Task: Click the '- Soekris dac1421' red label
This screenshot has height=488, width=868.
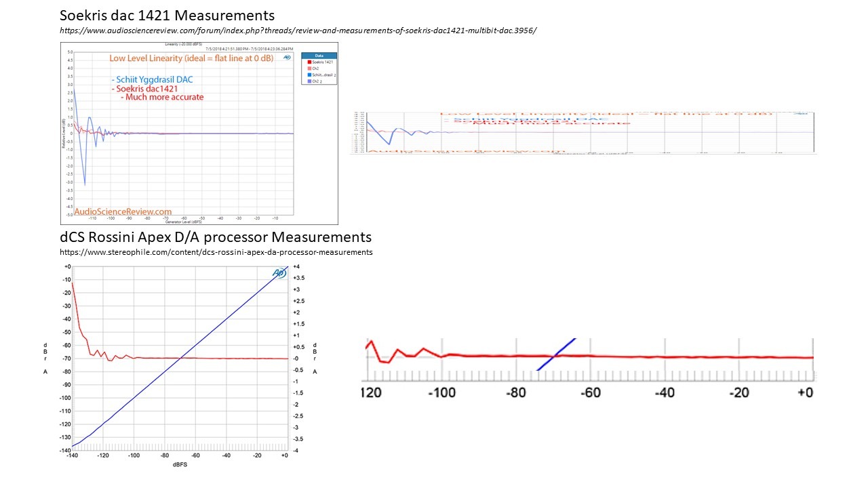Action: pos(144,89)
